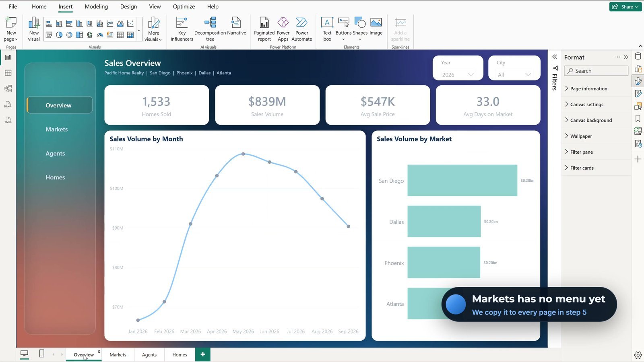The height and width of the screenshot is (362, 644).
Task: Click the Share button
Action: 625,6
